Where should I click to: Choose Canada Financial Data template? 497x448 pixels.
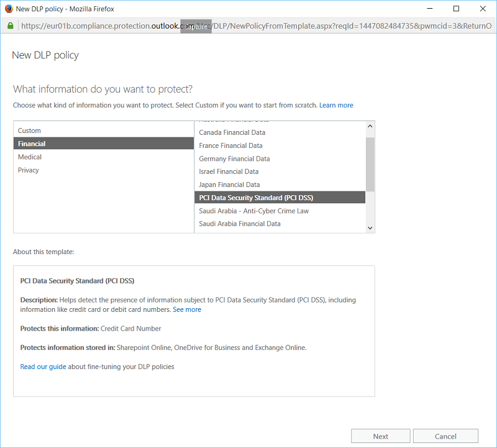coord(280,132)
